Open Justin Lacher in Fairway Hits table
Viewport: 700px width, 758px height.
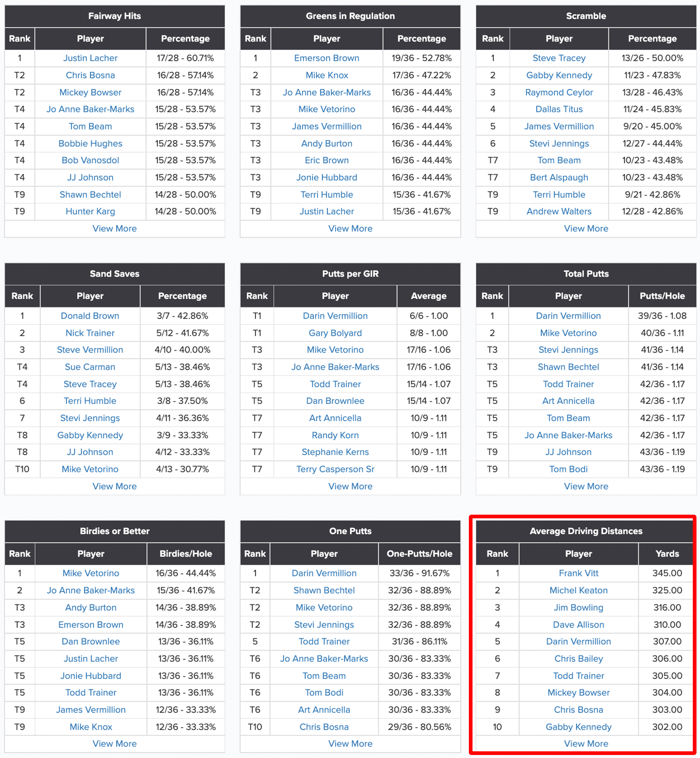click(90, 58)
